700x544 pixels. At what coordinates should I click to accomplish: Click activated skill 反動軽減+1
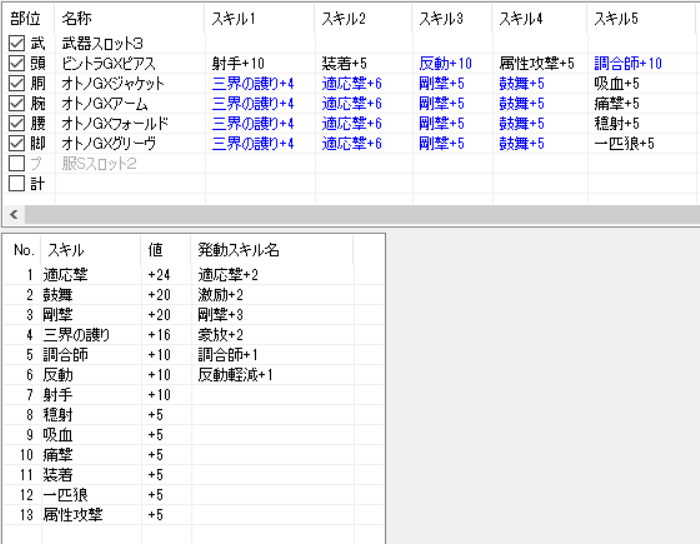(x=235, y=375)
